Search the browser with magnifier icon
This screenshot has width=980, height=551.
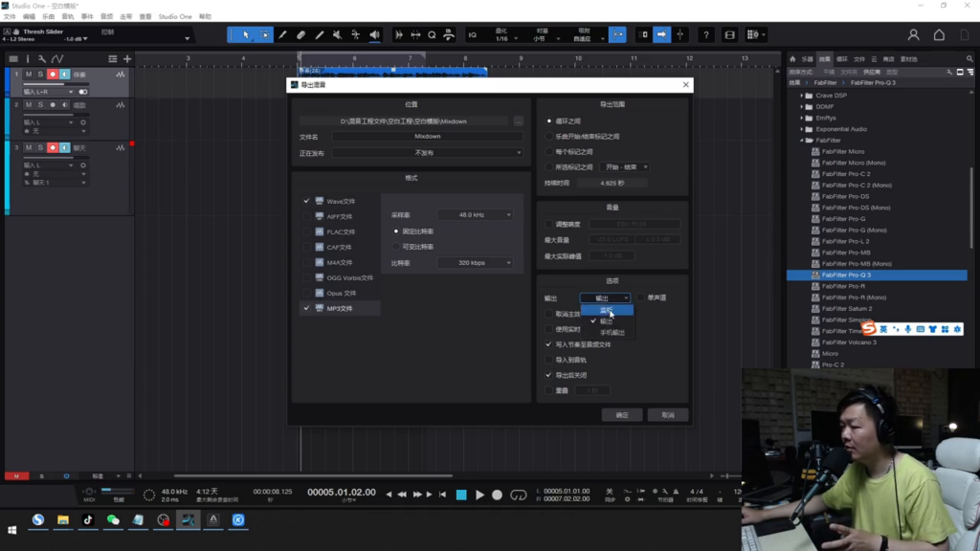click(969, 59)
